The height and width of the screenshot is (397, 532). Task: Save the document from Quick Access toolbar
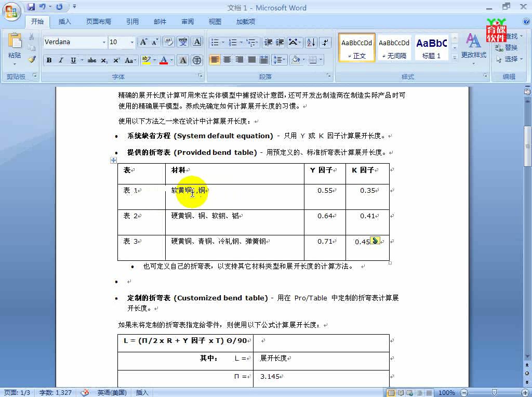pos(31,6)
